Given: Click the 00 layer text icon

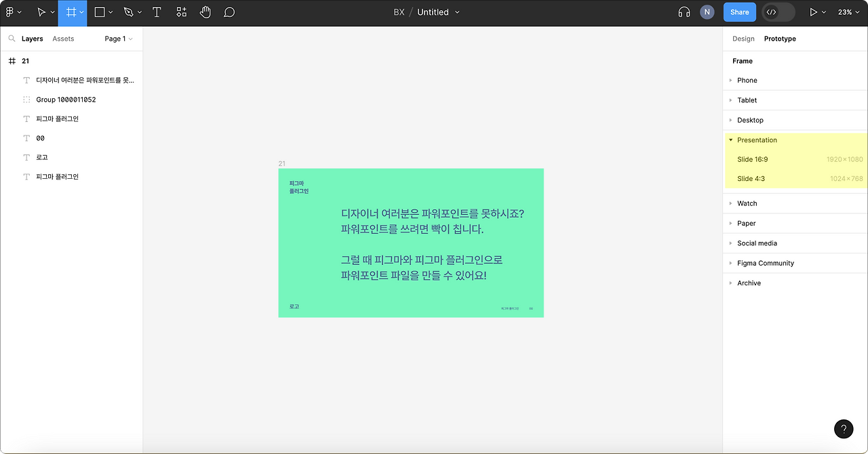Looking at the screenshot, I should 26,138.
